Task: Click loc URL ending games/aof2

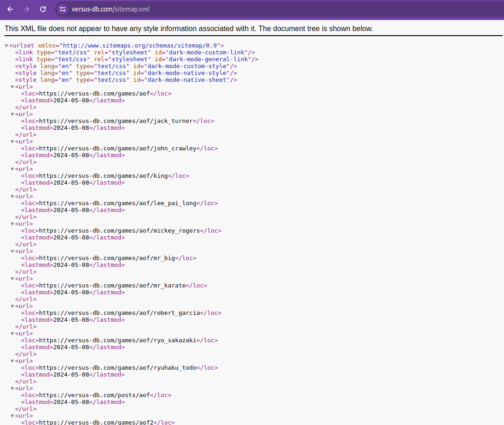Action: tap(96, 422)
